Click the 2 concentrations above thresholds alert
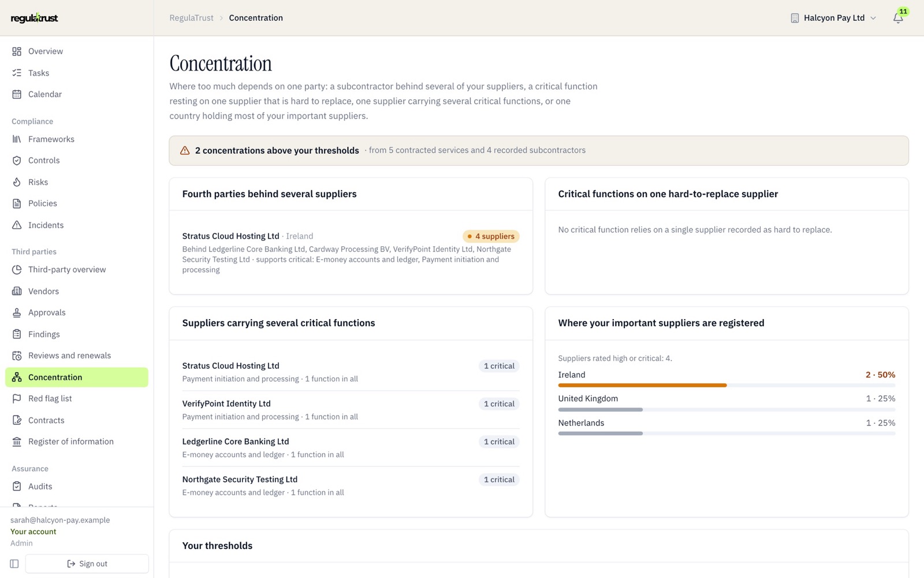Image resolution: width=924 pixels, height=578 pixels. pos(539,150)
